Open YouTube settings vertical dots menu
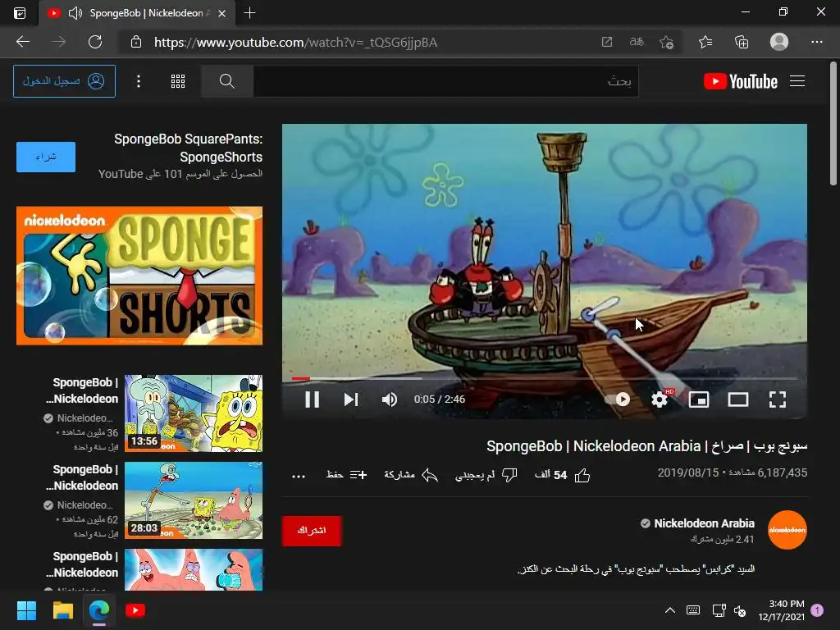The image size is (840, 630). pos(139,81)
